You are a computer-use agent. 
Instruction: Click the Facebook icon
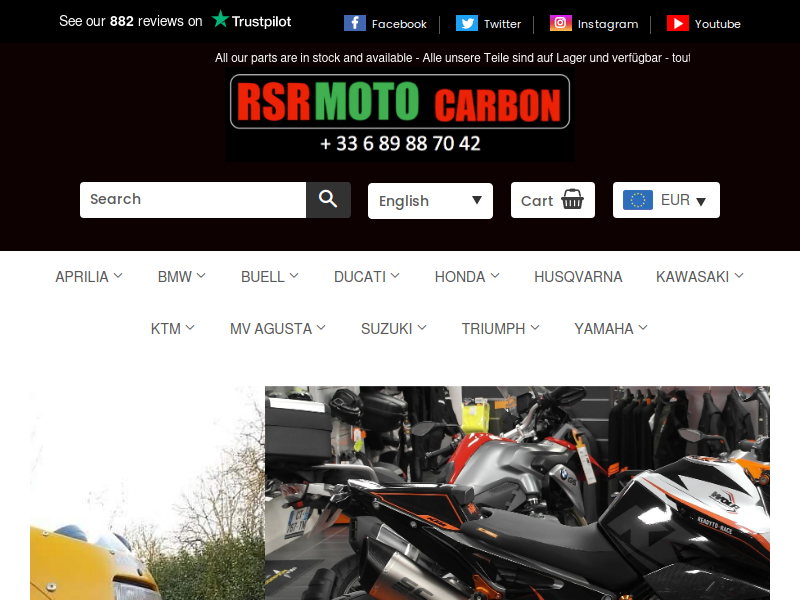point(355,23)
